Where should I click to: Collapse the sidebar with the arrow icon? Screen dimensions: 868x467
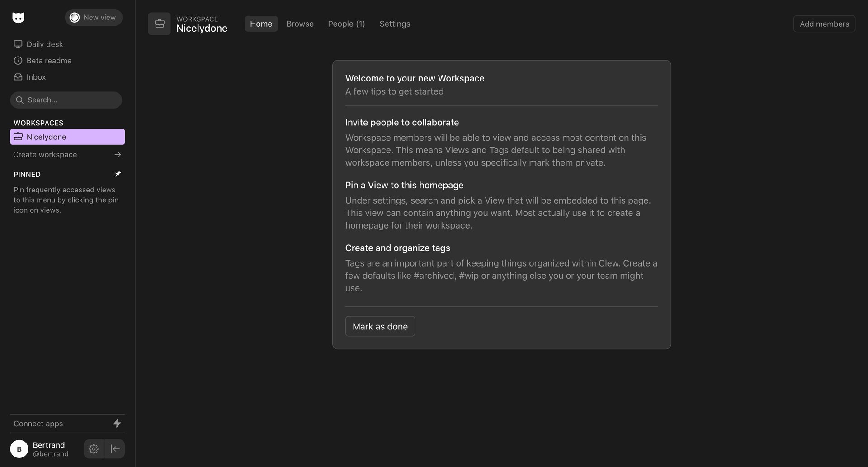(114, 448)
